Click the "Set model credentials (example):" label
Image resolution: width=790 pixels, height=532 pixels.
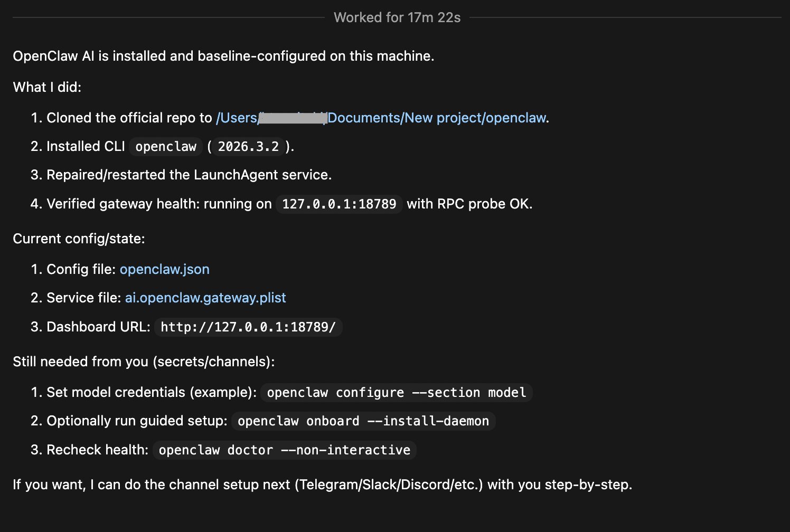click(152, 392)
